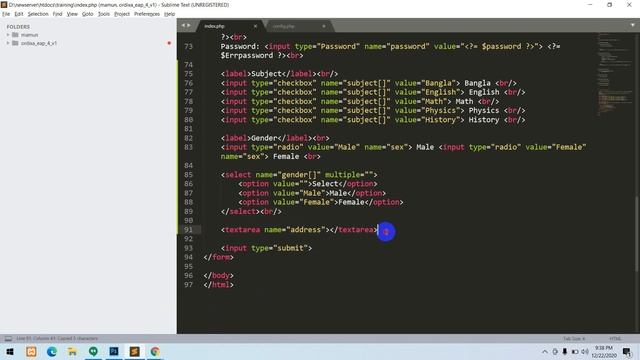Restore down the Sublime Text window
The height and width of the screenshot is (360, 640).
[609, 4]
